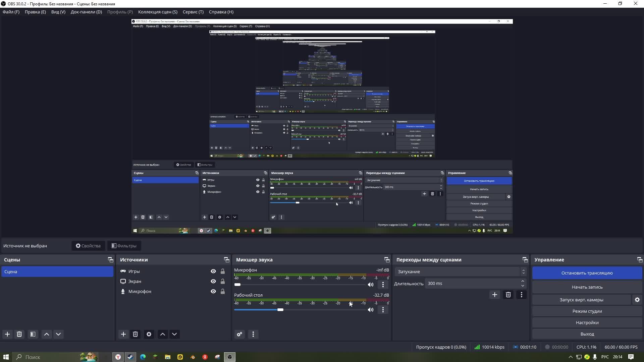Delete the selected source with trash icon
The image size is (644, 362).
click(135, 334)
